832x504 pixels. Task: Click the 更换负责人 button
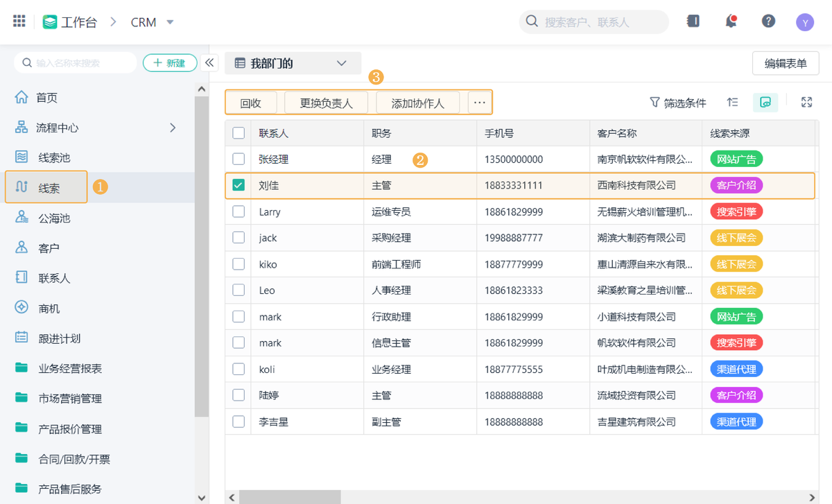326,103
